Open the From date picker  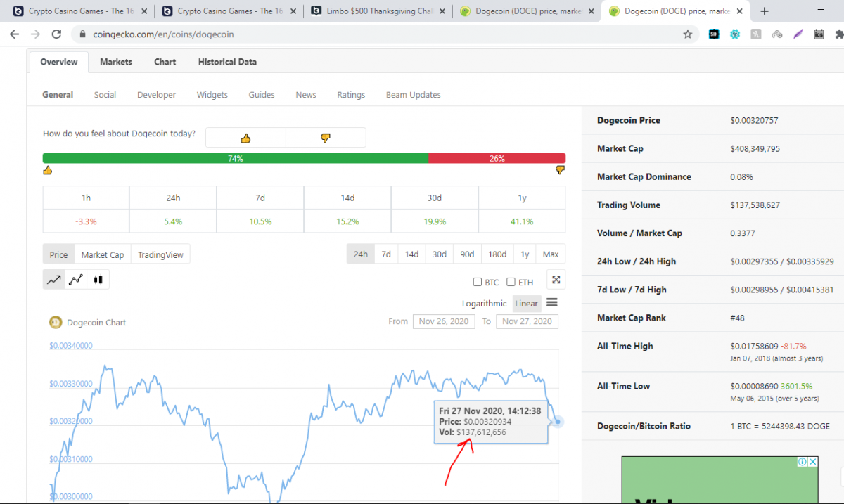point(444,321)
